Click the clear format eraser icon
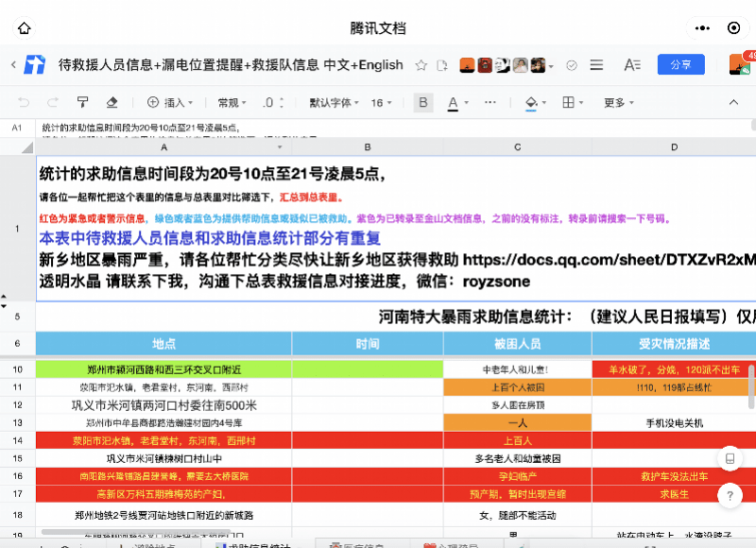Image resolution: width=756 pixels, height=548 pixels. click(112, 102)
